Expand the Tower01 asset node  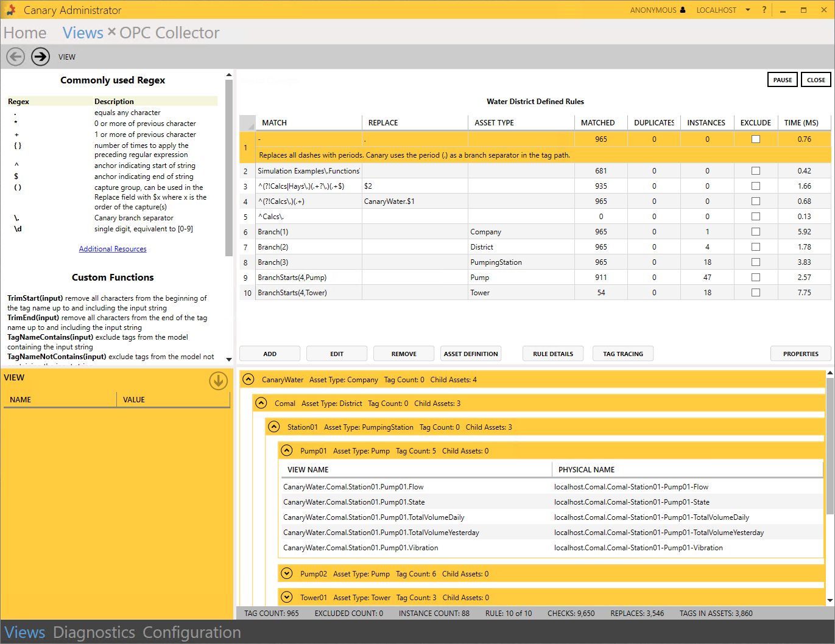pyautogui.click(x=286, y=598)
